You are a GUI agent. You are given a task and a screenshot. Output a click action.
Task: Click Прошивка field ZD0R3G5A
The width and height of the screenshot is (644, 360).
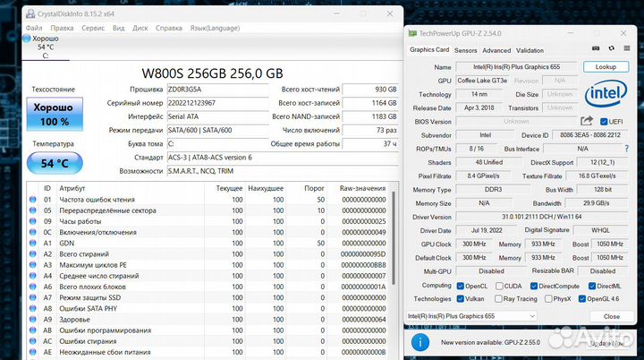coord(217,90)
